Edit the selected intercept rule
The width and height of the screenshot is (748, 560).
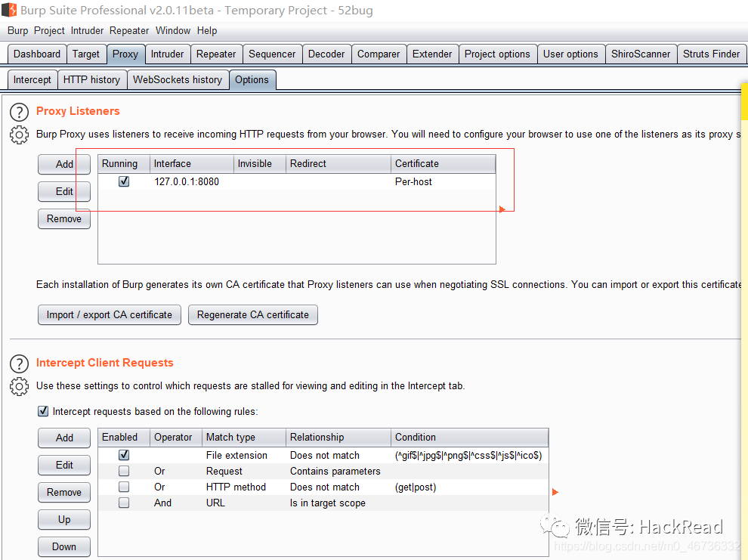(64, 465)
